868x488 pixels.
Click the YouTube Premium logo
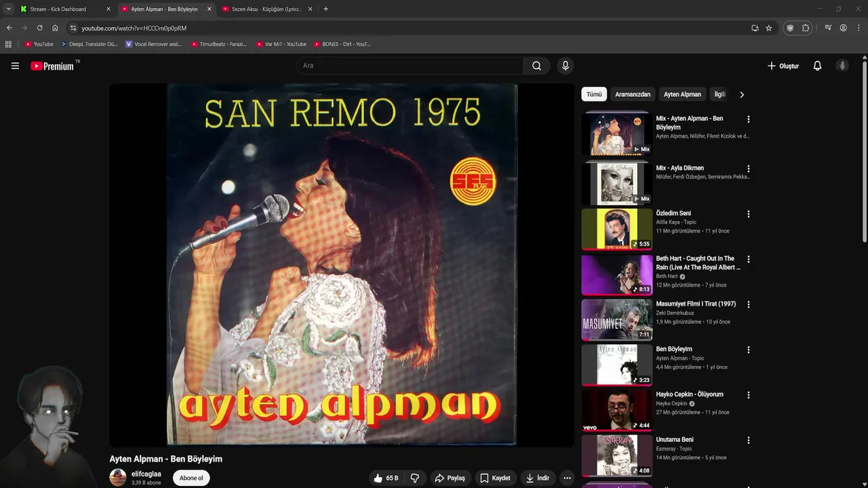coord(52,66)
